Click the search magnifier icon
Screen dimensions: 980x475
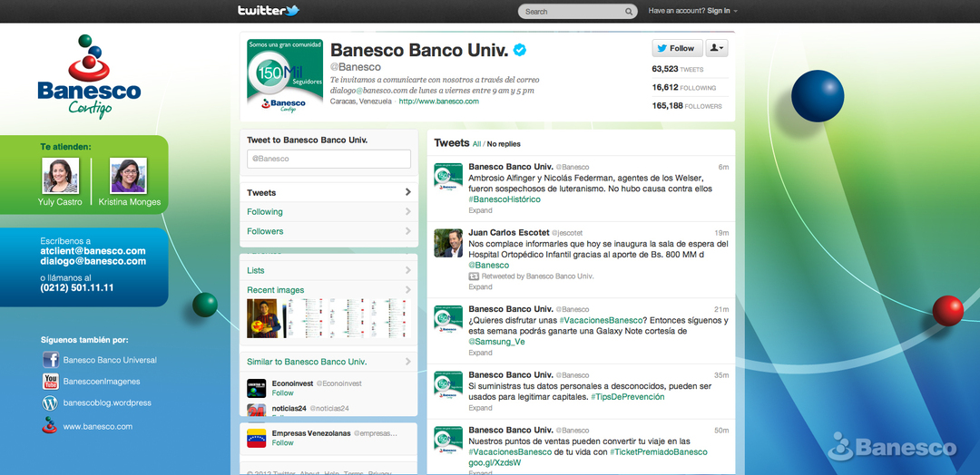pos(629,12)
